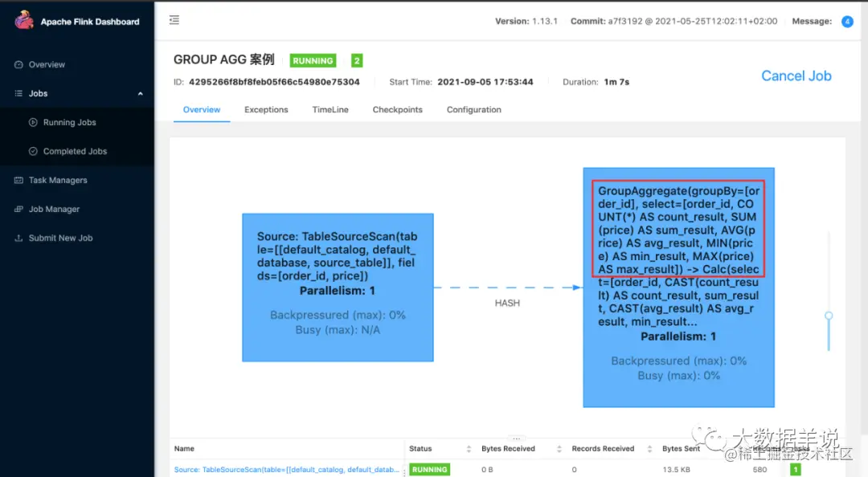Click the start time 2021-09-05 17:53:44

(x=485, y=82)
